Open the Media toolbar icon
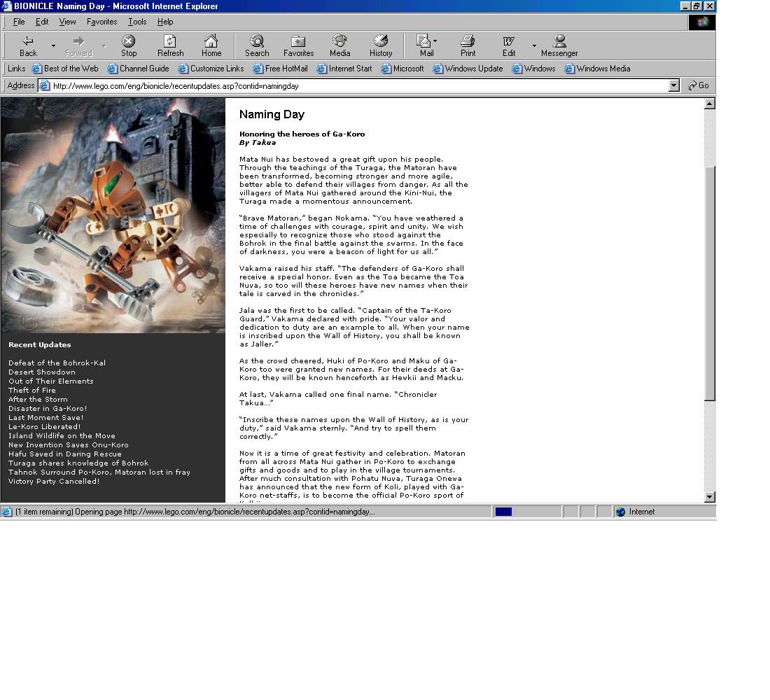This screenshot has height=700, width=770. 339,42
